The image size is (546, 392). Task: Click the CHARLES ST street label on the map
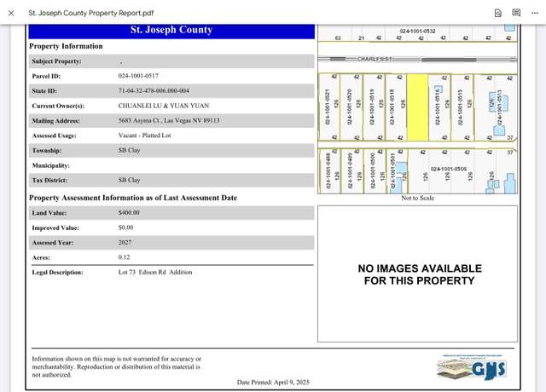(375, 59)
